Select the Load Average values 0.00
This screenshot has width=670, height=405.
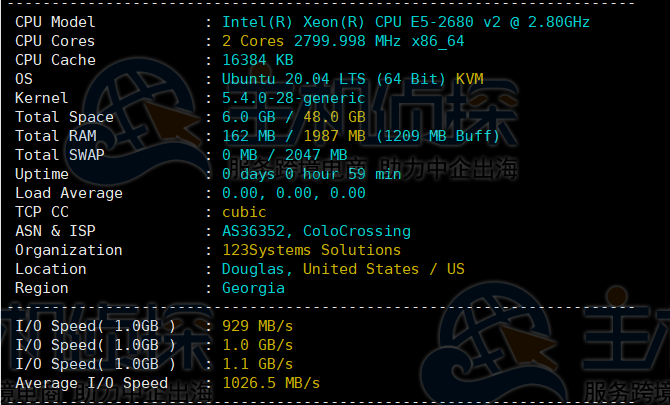pyautogui.click(x=294, y=193)
